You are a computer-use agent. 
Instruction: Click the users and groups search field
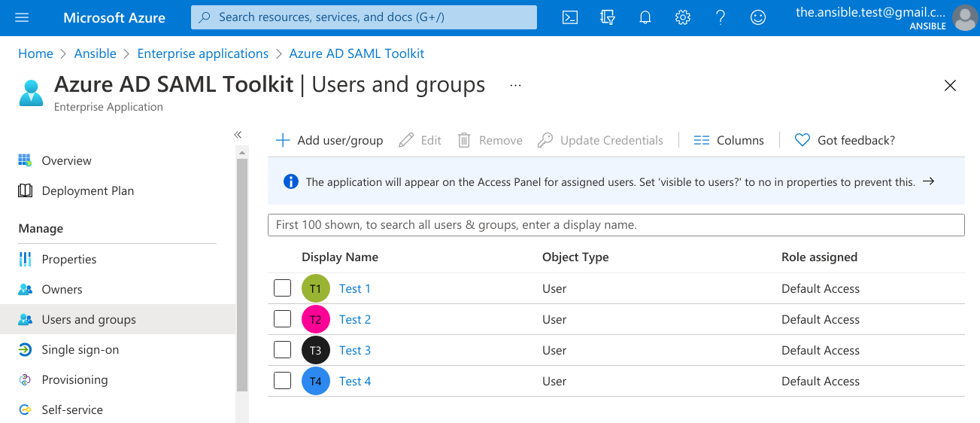615,225
